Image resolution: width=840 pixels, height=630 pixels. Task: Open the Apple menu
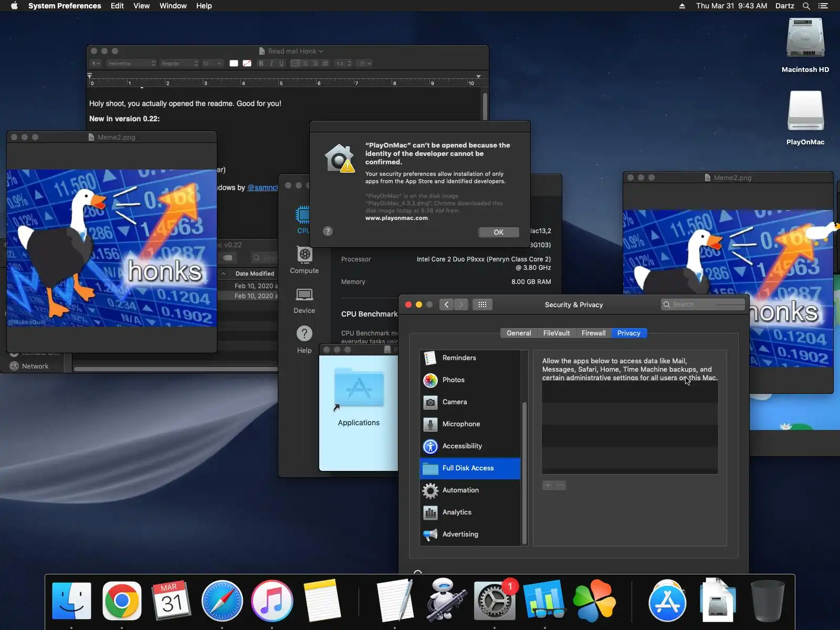click(14, 6)
